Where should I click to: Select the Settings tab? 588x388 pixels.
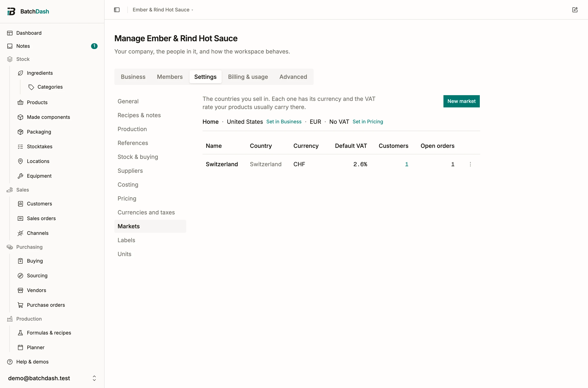205,77
